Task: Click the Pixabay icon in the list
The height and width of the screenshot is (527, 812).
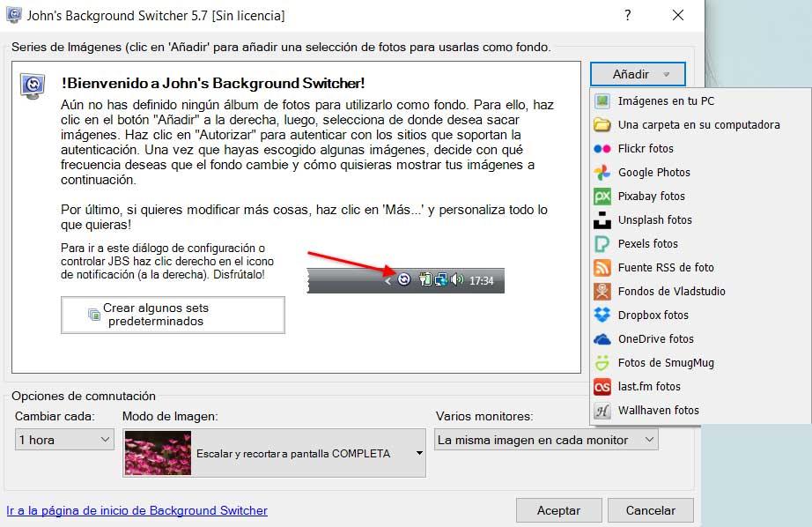Action: (602, 197)
